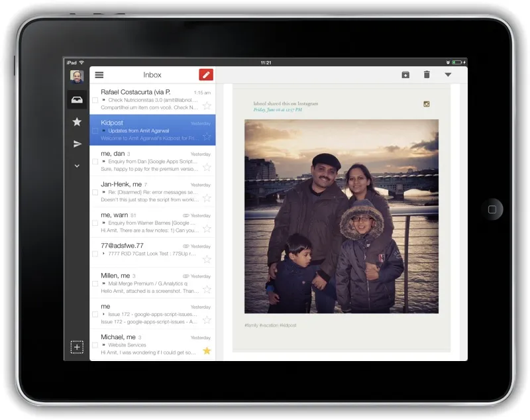The height and width of the screenshot is (420, 530).
Task: Go to Inbox via sidebar tray icon
Action: click(77, 99)
